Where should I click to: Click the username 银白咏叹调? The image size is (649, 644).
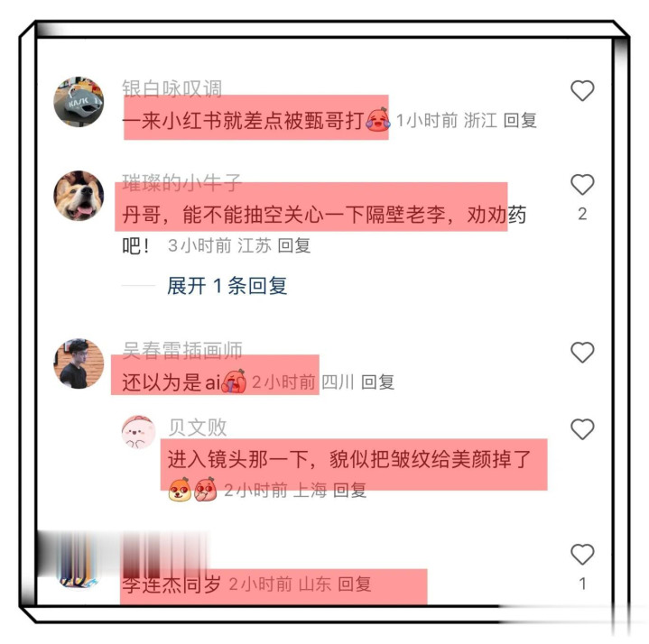172,88
